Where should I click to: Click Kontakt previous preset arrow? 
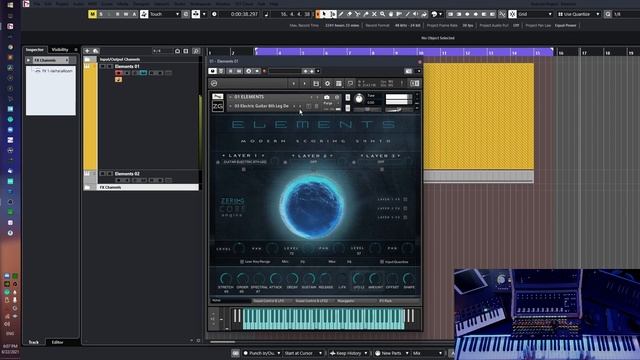tap(293, 83)
